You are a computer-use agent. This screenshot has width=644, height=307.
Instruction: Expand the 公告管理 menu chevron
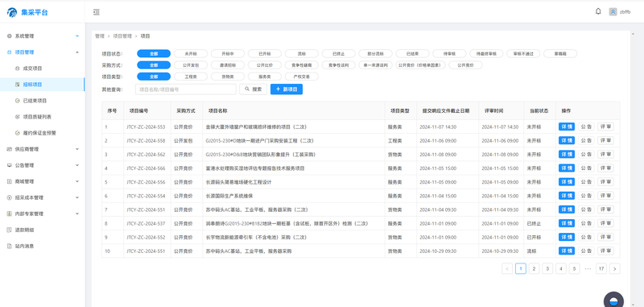pos(77,165)
